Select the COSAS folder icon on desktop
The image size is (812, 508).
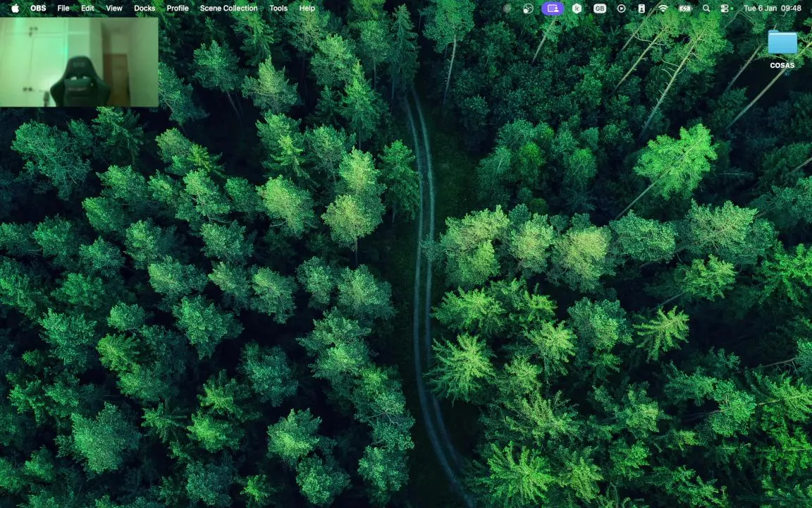[782, 42]
